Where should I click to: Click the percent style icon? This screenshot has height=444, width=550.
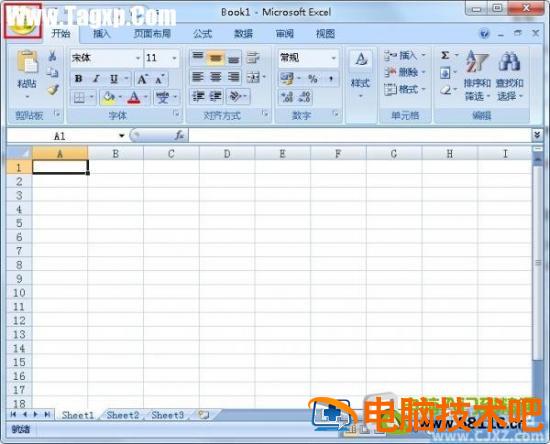coord(313,78)
